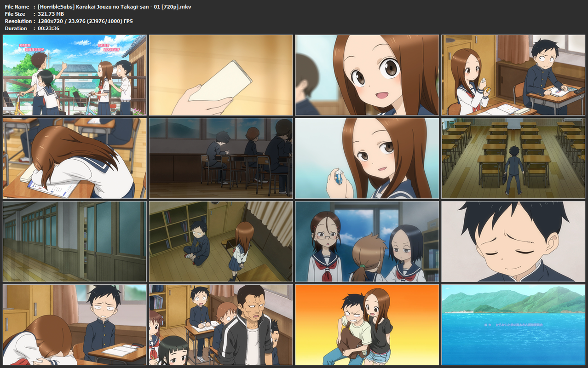This screenshot has height=368, width=588.
Task: Select close-up thumbnail of boy with closed eyes
Action: click(x=513, y=241)
